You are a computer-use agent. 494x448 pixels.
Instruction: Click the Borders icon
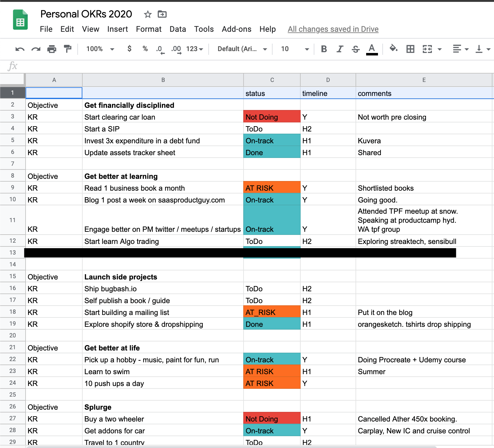pyautogui.click(x=410, y=49)
